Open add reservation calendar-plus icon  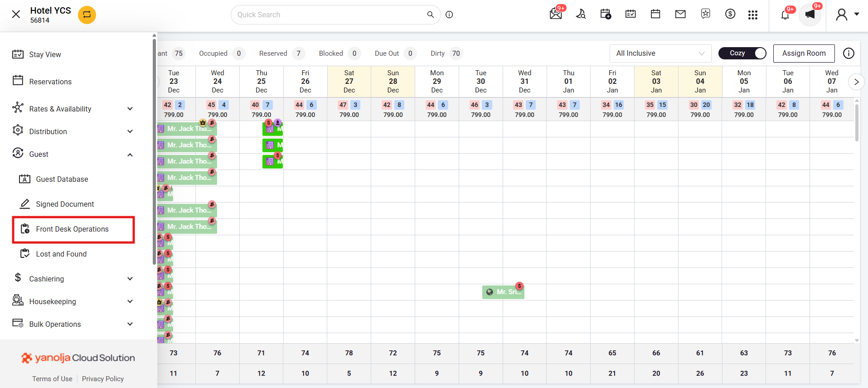click(606, 14)
